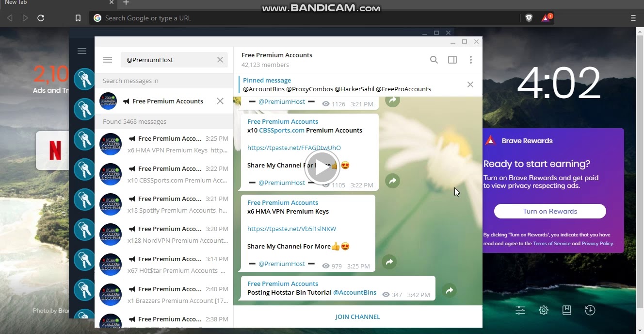Reload the page in Brave browser
Screen dimensions: 644x334
click(x=41, y=18)
